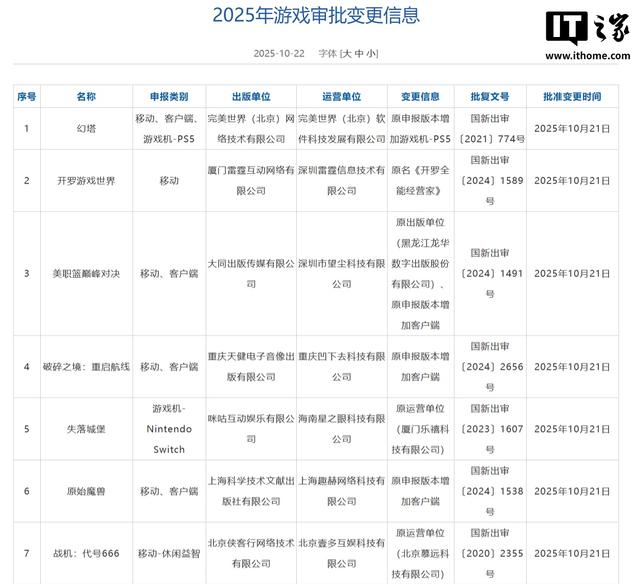Click publisher 重庆天健电子音像出版有限公司
This screenshot has width=640, height=584.
click(x=251, y=367)
